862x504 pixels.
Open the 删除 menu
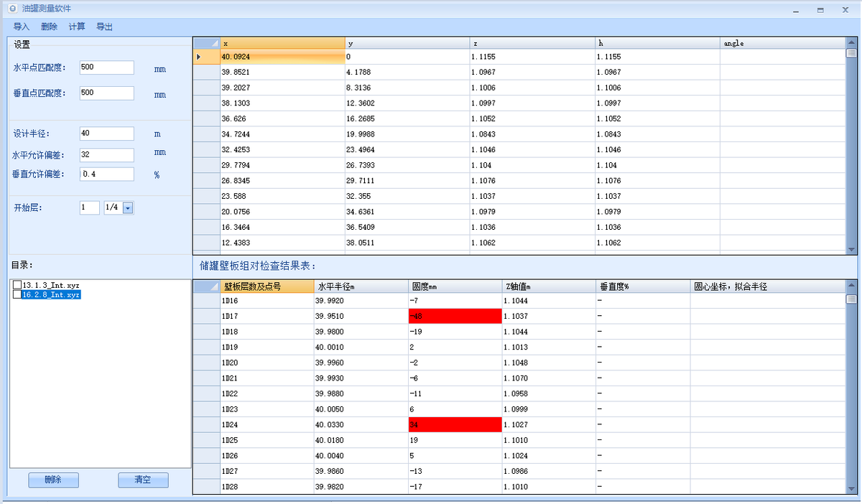(49, 27)
